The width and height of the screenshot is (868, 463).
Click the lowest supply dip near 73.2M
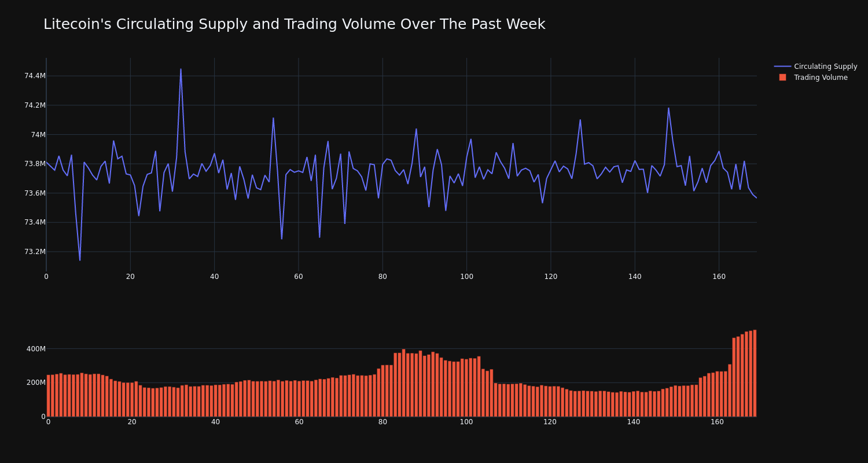80,260
